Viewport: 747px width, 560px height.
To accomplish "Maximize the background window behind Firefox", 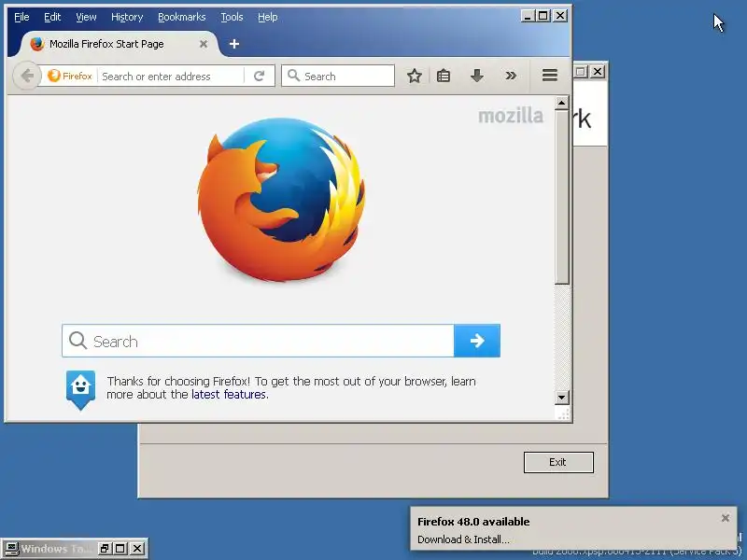I will tap(581, 72).
